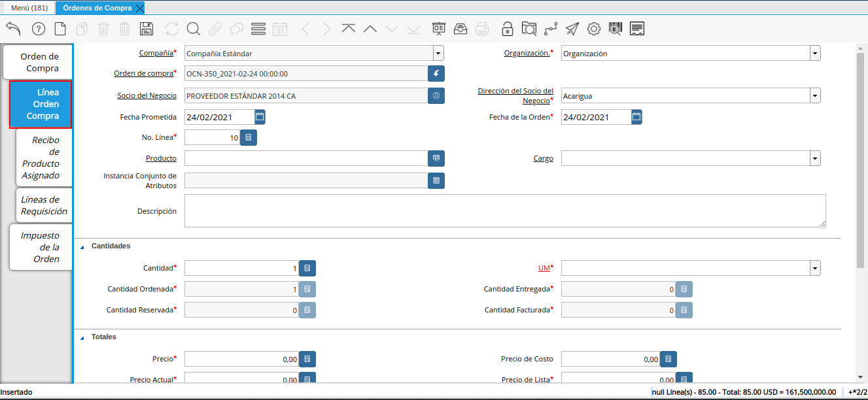Collapse the Totales section
The height and width of the screenshot is (400, 868).
coord(82,337)
